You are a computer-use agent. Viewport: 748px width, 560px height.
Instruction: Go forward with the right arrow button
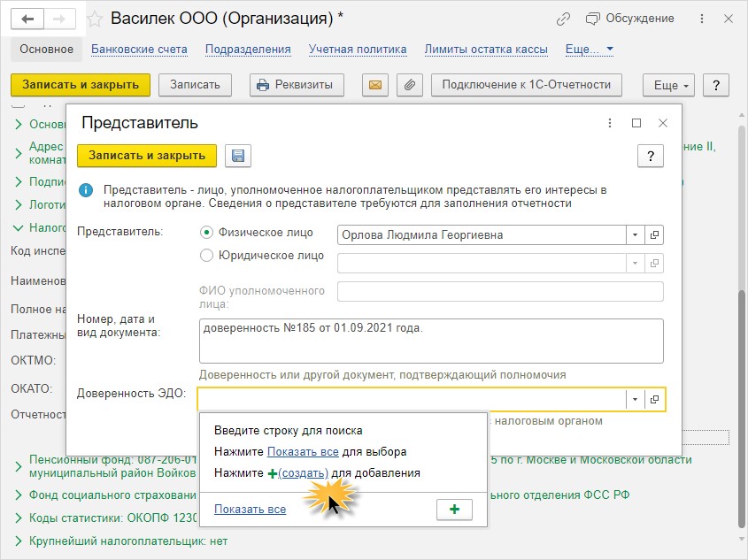59,19
